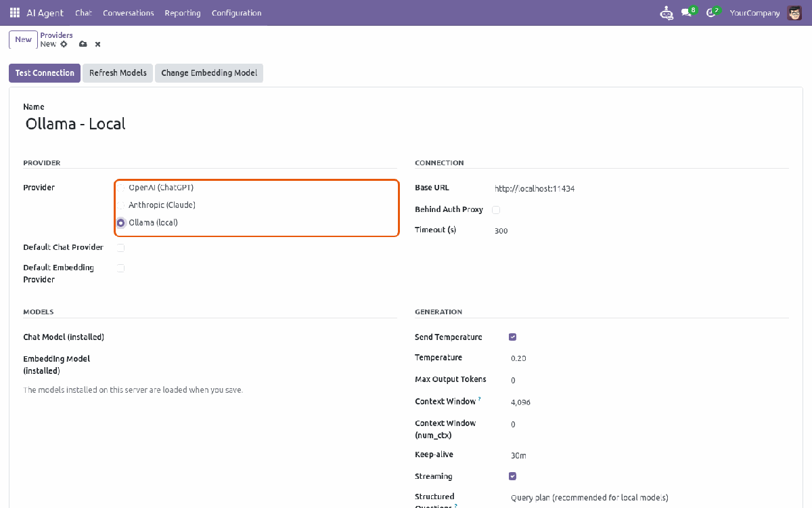Viewport: 812px width, 508px height.
Task: Edit the Max Output Tokens value
Action: pos(649,381)
